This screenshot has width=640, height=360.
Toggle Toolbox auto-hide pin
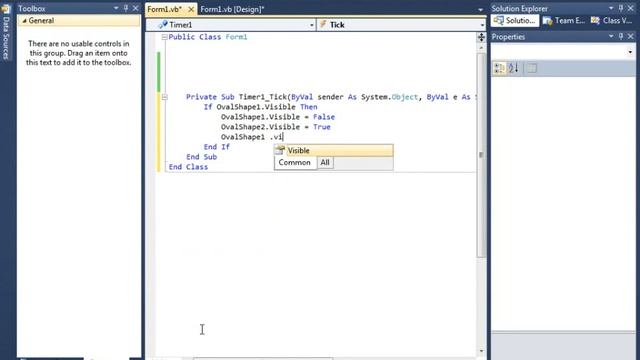[126, 8]
